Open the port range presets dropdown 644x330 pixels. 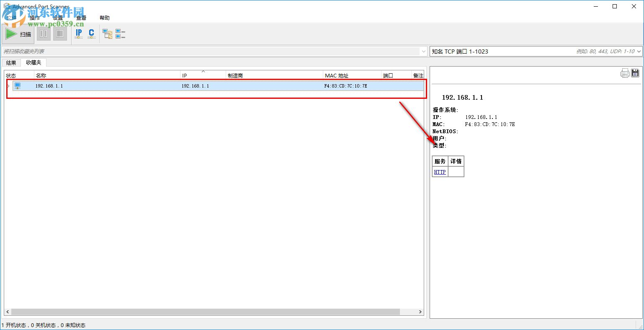coord(639,51)
